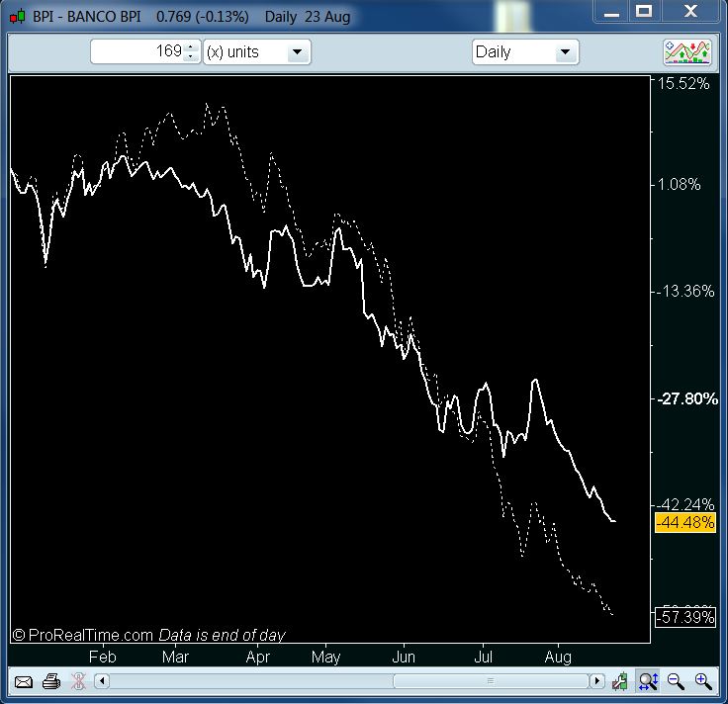Click the printer icon
The image size is (728, 704).
pos(51,681)
